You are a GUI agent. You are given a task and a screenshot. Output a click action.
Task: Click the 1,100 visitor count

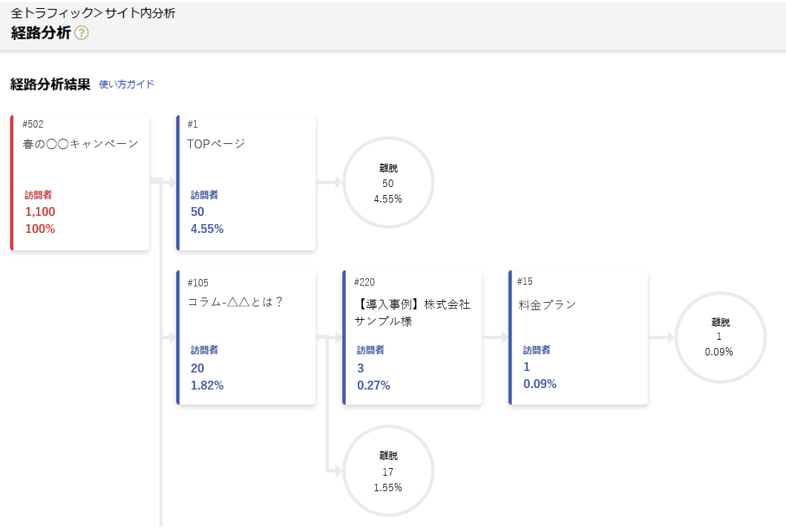pyautogui.click(x=40, y=212)
